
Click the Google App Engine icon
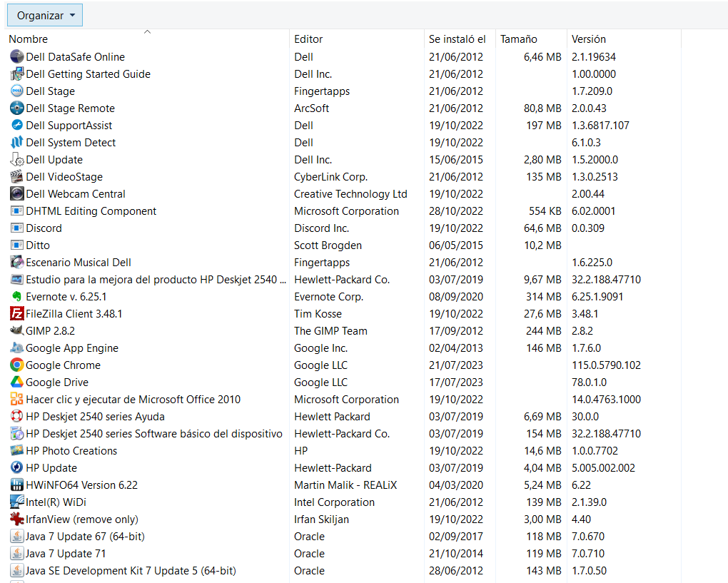(x=16, y=348)
